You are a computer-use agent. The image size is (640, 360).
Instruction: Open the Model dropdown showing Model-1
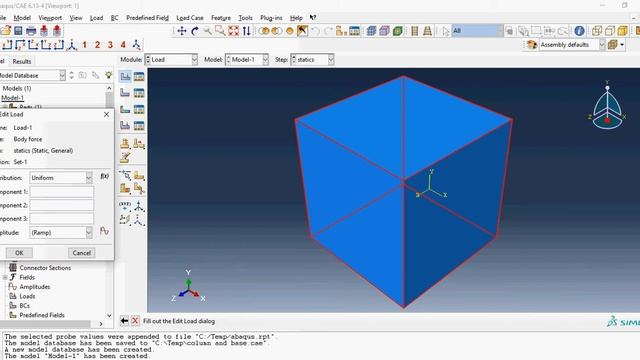[x=247, y=60]
